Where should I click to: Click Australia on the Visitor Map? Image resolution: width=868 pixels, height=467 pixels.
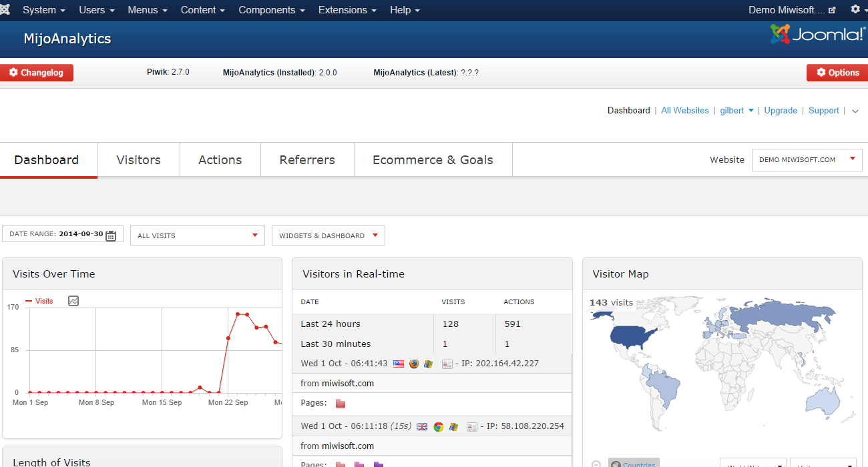pos(822,400)
